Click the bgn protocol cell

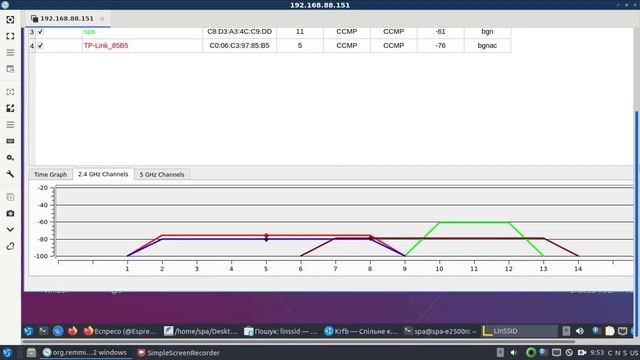pos(487,31)
